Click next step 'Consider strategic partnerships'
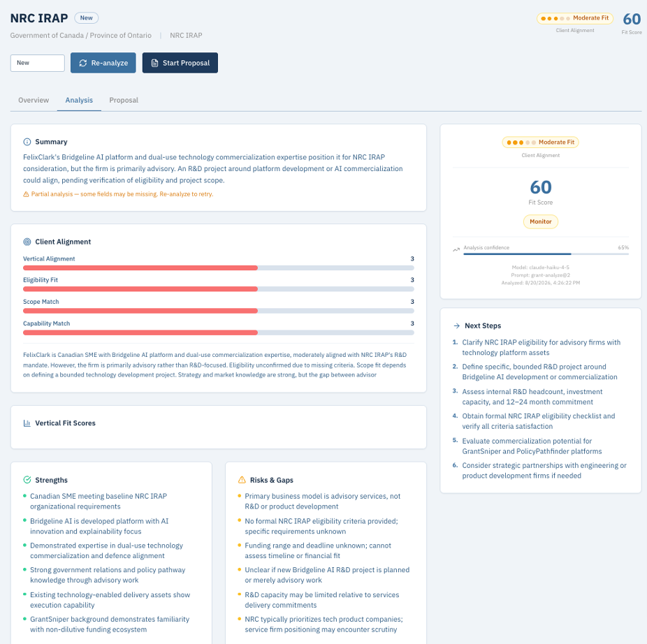Viewport: 647px width, 644px height. point(544,470)
